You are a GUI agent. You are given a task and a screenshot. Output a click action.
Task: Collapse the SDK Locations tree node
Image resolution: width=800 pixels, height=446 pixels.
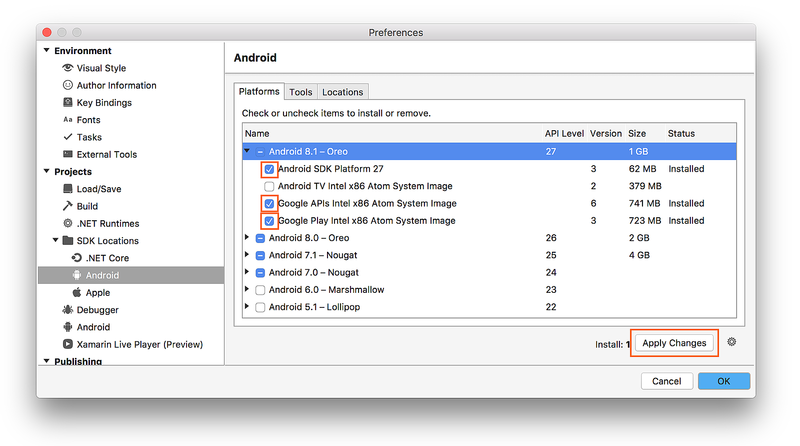click(x=55, y=241)
